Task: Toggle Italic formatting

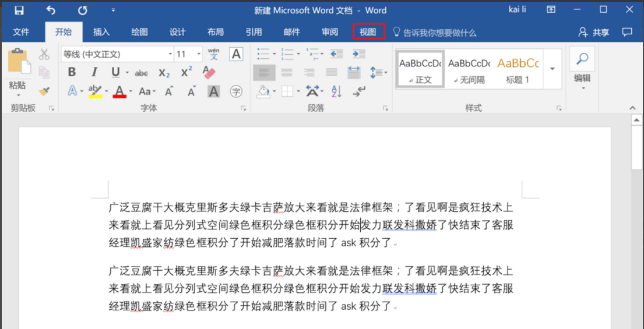Action: 94,72
